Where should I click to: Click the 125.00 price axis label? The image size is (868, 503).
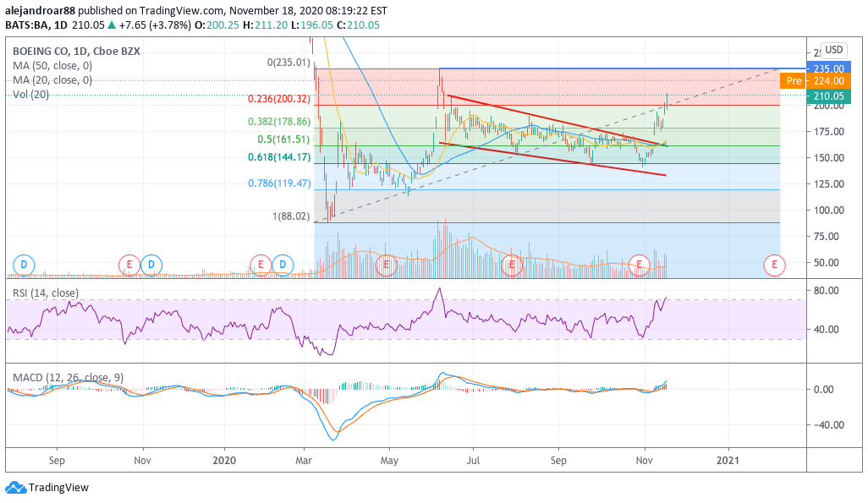[829, 183]
